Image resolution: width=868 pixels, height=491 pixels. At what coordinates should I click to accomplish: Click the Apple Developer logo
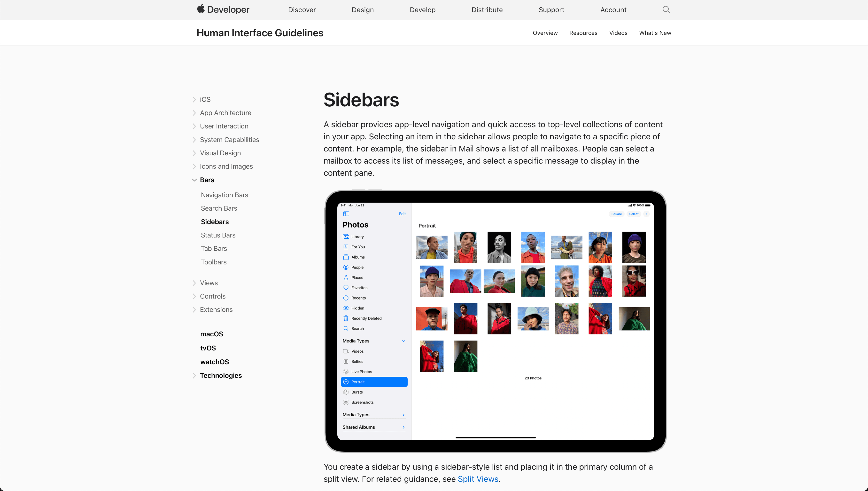223,9
